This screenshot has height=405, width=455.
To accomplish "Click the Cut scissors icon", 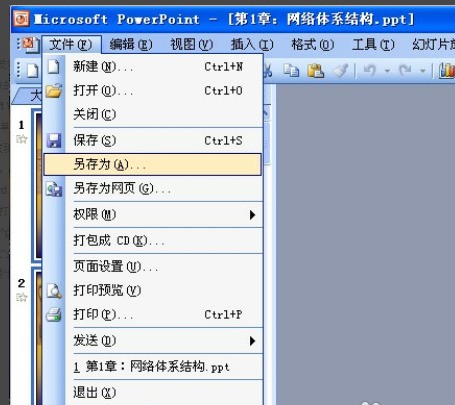I will coord(267,71).
